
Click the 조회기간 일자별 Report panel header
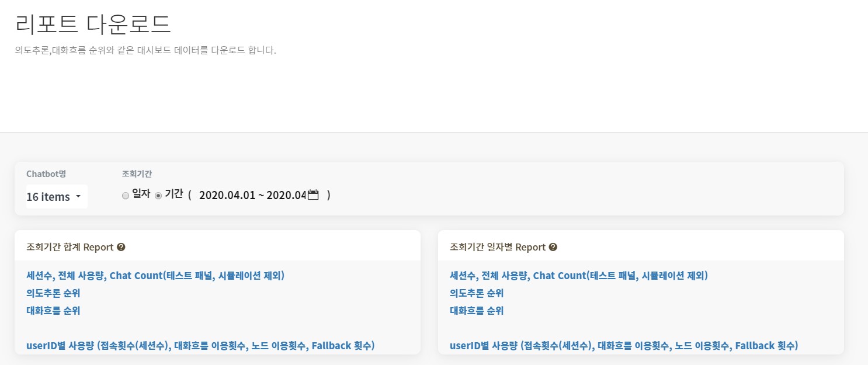tap(641, 246)
